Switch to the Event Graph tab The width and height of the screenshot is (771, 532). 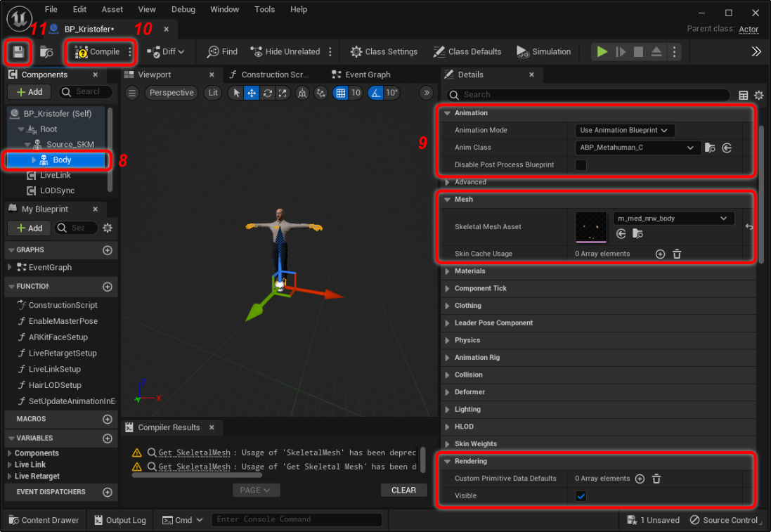click(367, 74)
